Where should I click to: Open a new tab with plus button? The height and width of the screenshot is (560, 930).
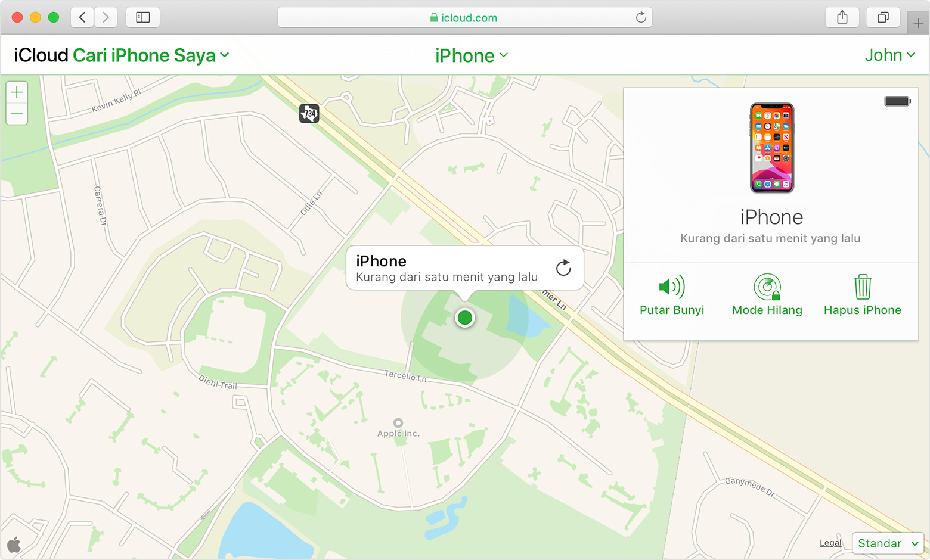pos(918,23)
